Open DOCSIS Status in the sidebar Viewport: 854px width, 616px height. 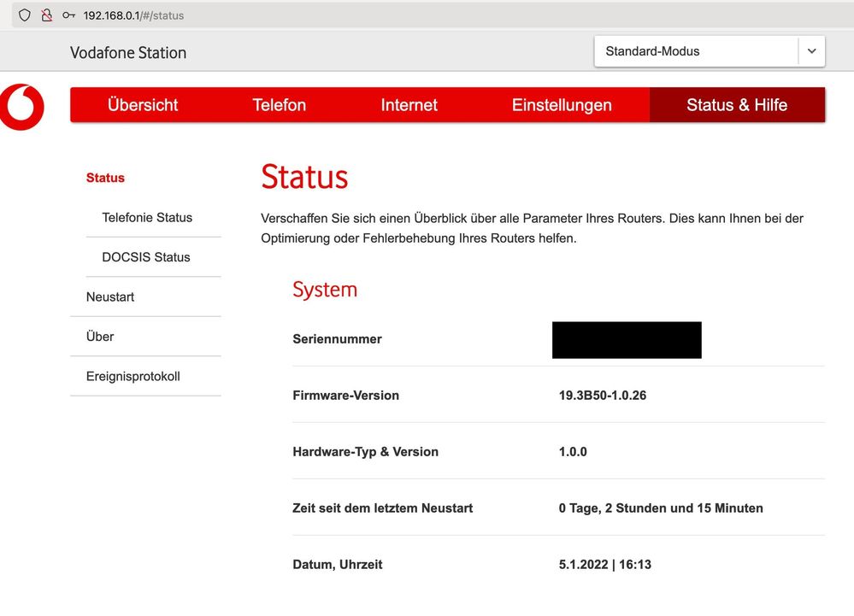click(146, 257)
